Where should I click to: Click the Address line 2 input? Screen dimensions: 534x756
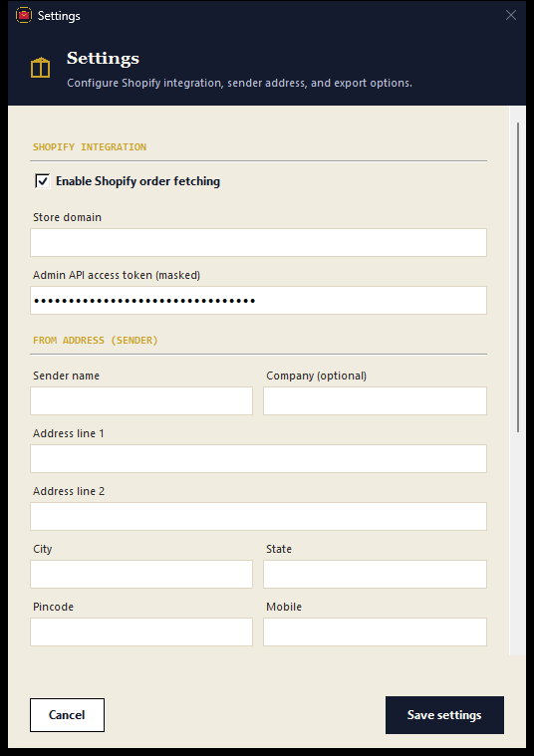[259, 516]
